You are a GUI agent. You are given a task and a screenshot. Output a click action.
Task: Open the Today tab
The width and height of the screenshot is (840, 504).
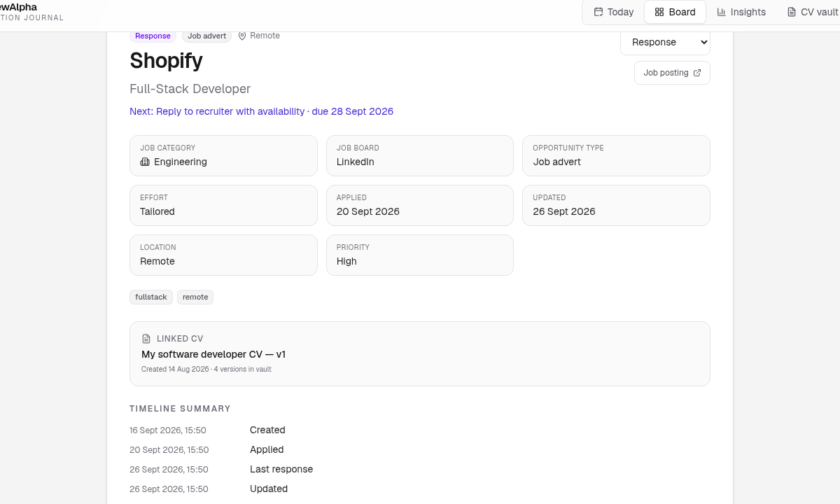[x=614, y=12]
